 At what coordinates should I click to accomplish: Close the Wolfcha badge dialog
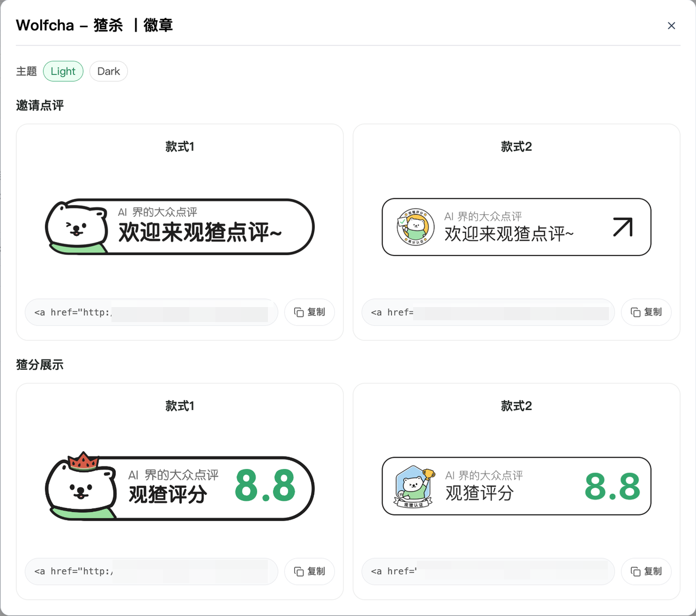coord(672,26)
